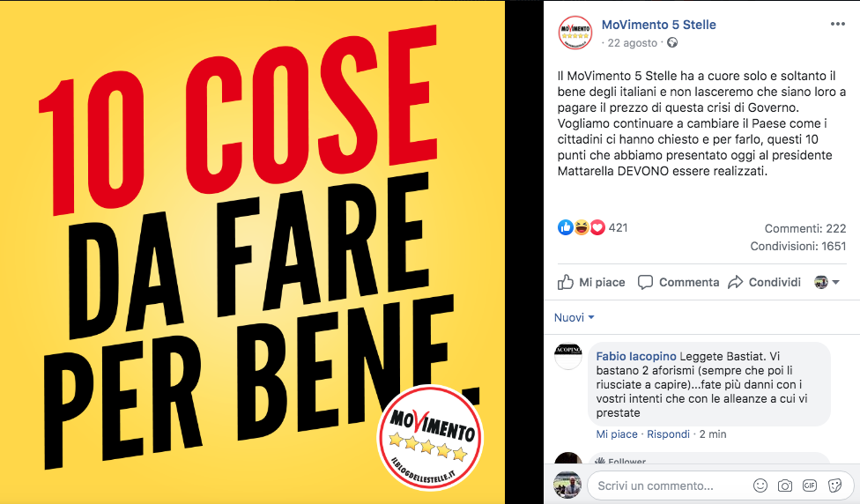This screenshot has width=860, height=504.
Task: Click the Like reaction icon next to 421
Action: coord(565,227)
